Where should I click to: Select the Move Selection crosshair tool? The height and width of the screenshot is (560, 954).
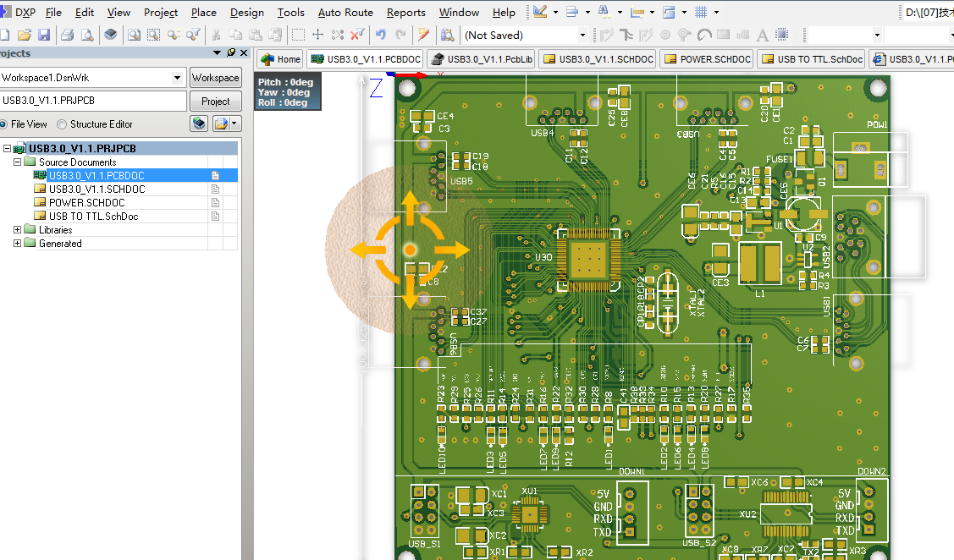tap(317, 35)
